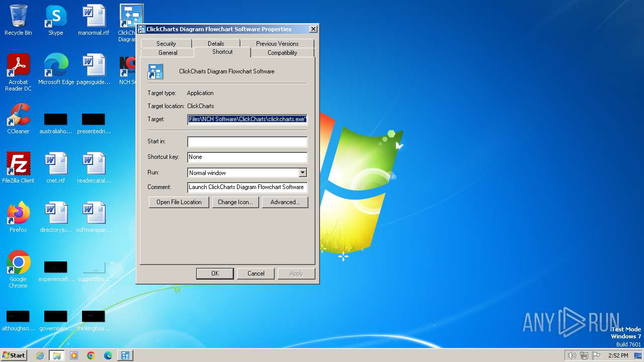Viewport: 644px width, 362px height.
Task: Launch Skype from the desktop
Action: 55,20
